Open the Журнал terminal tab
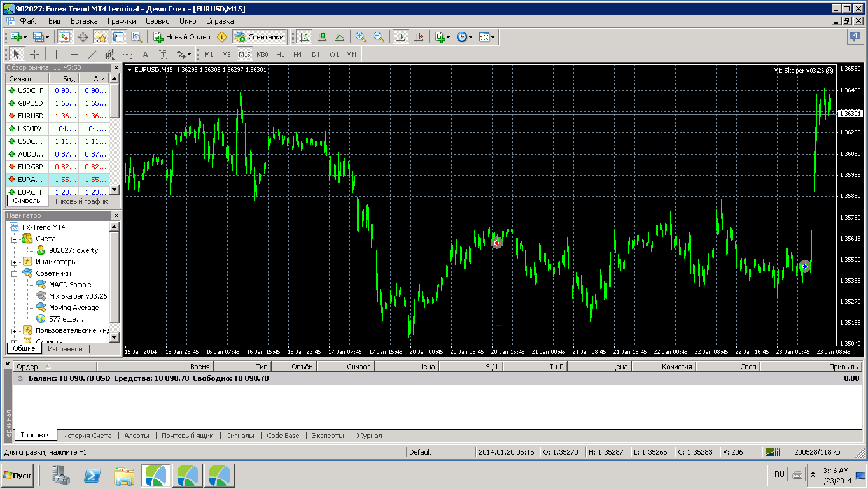 click(x=369, y=436)
